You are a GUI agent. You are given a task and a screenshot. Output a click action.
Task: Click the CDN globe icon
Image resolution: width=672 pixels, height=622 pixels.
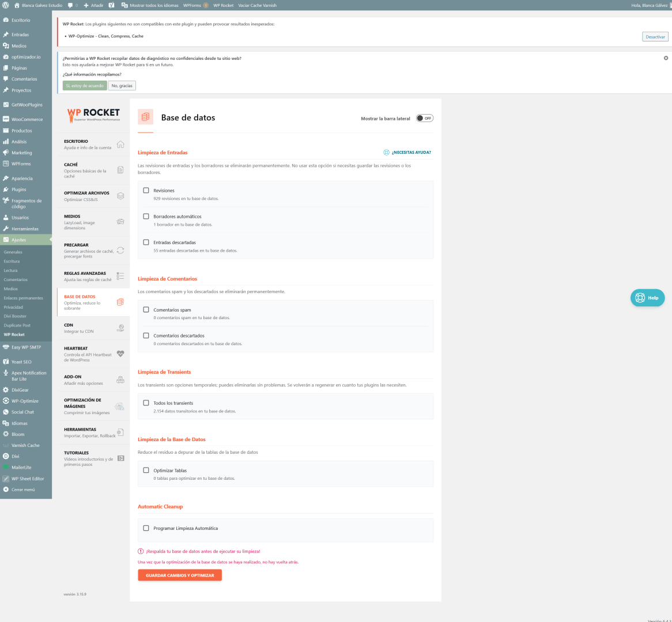point(120,328)
